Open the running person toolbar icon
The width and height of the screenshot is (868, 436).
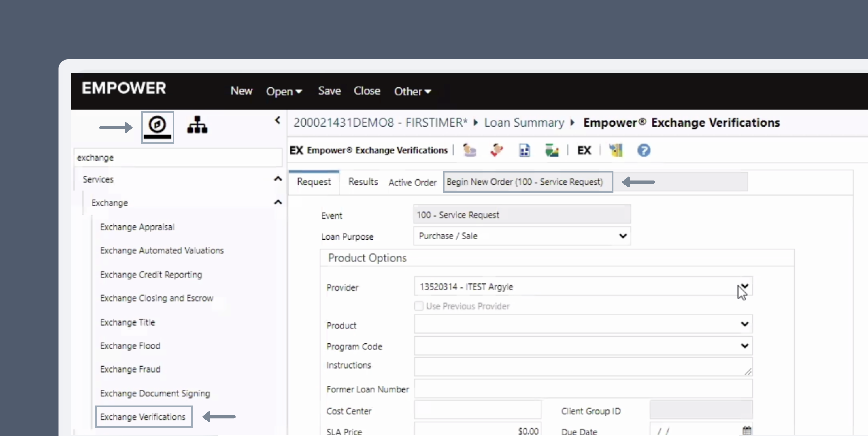pos(496,150)
